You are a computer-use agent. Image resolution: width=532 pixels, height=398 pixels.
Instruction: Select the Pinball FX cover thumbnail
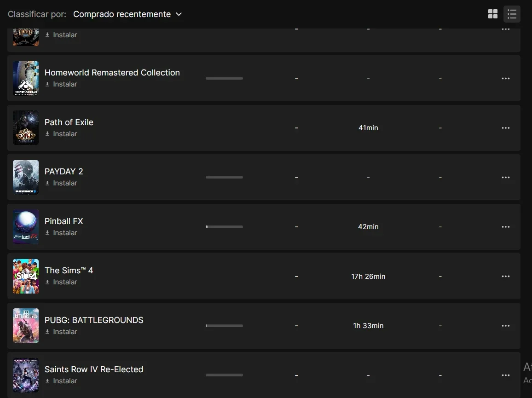26,227
